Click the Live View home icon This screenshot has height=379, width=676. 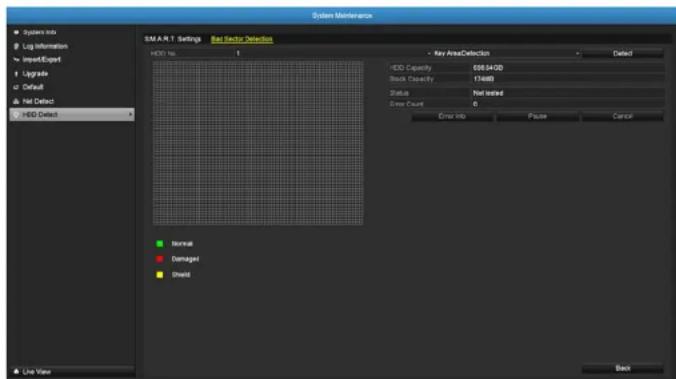[x=16, y=371]
